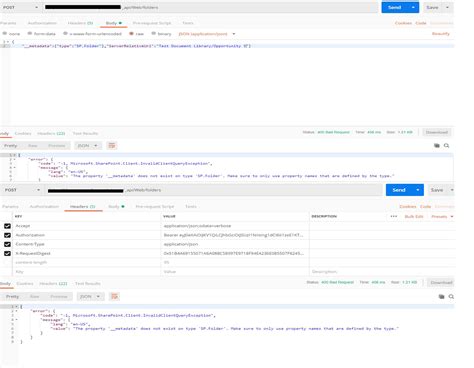The height and width of the screenshot is (368, 474).
Task: Collapse the "error" node in the upper response JSON
Action: pyautogui.click(x=14, y=159)
